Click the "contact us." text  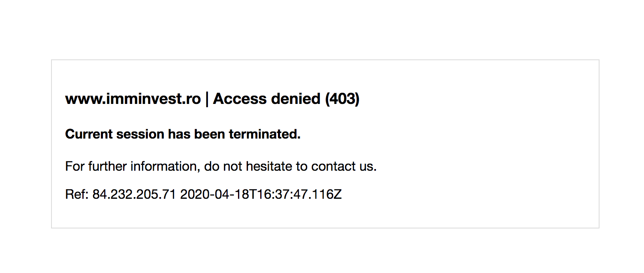click(x=344, y=167)
